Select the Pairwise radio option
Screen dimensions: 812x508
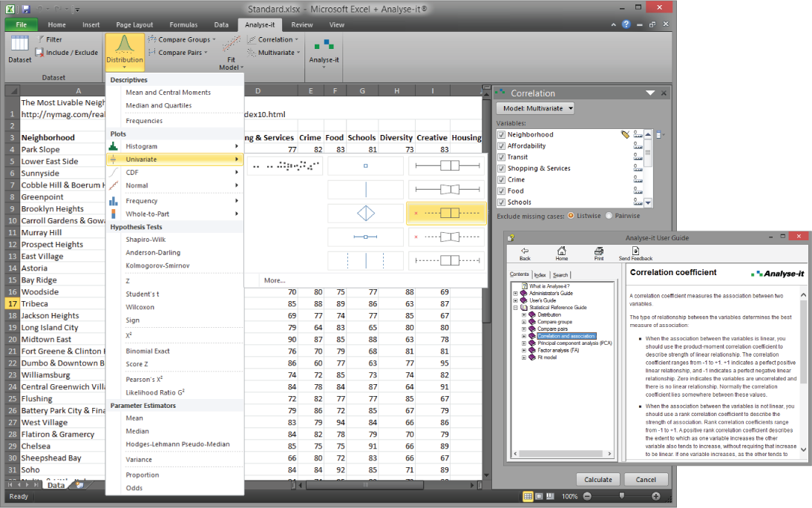609,216
